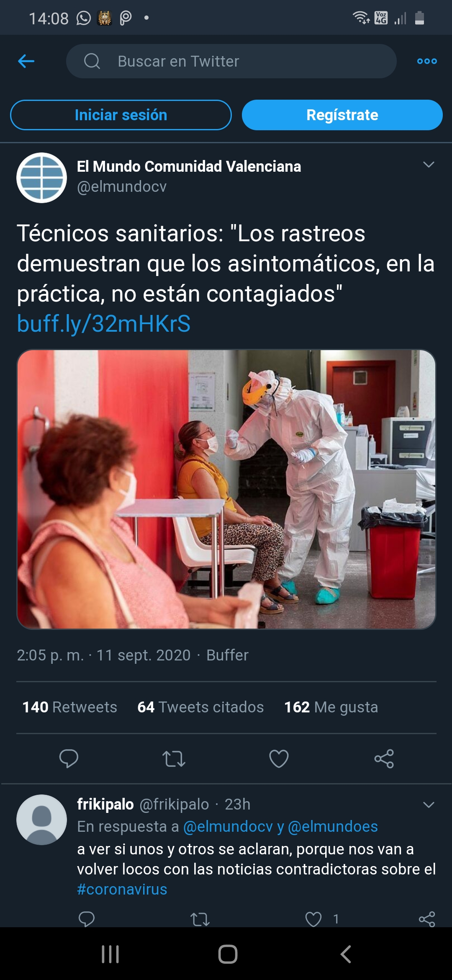
Task: Focus the Buscar en Twitter search field
Action: (231, 61)
